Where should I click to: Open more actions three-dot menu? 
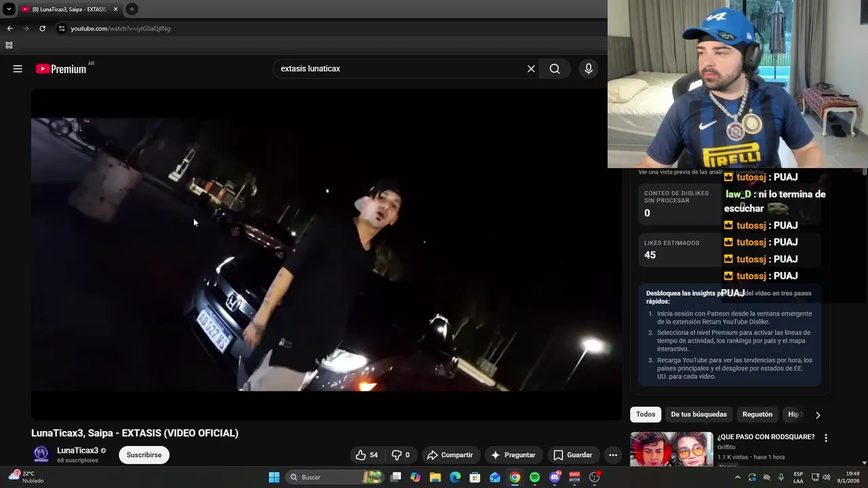point(612,455)
